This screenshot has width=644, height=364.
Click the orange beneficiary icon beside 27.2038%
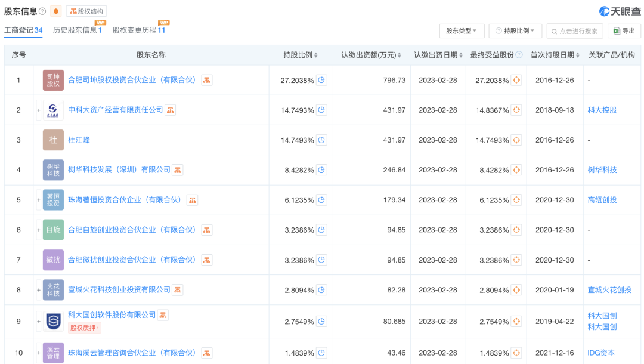(516, 79)
